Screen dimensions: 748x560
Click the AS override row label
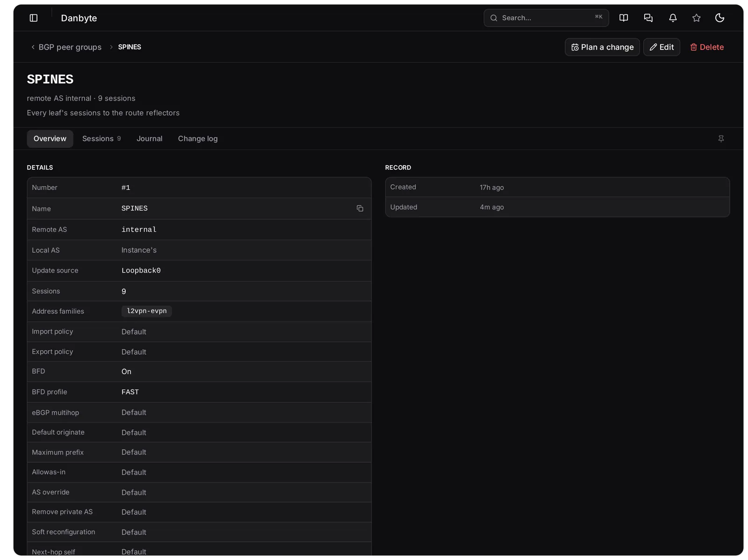50,492
